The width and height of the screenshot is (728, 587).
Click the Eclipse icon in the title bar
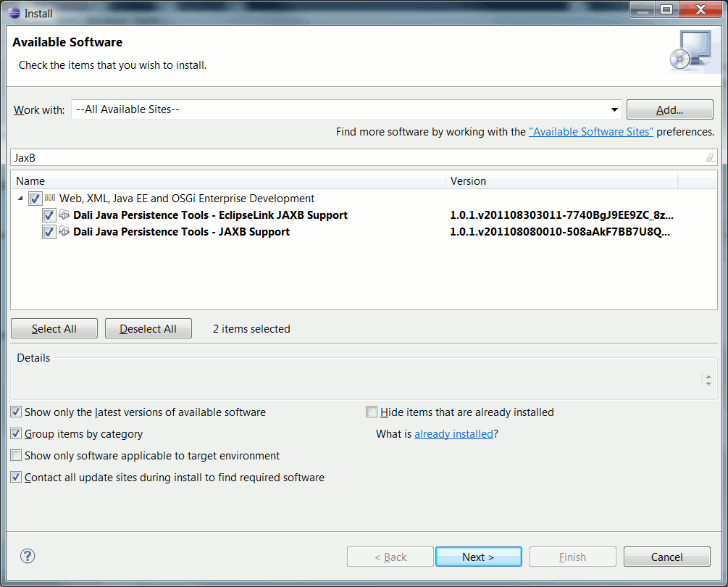tap(14, 13)
